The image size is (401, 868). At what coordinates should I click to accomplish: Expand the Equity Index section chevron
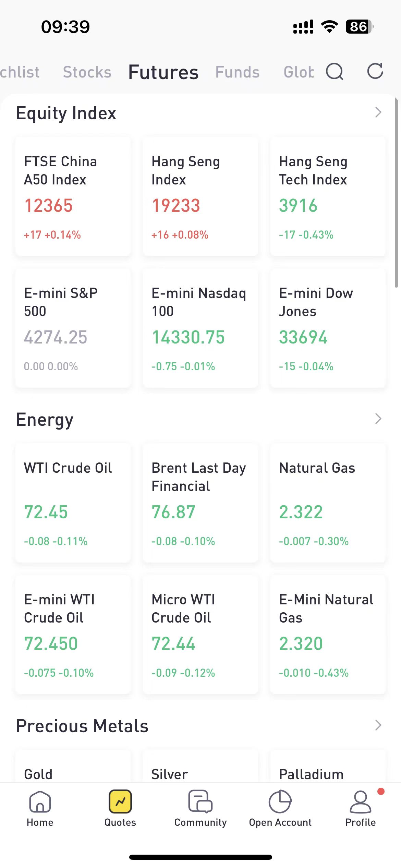pyautogui.click(x=378, y=112)
